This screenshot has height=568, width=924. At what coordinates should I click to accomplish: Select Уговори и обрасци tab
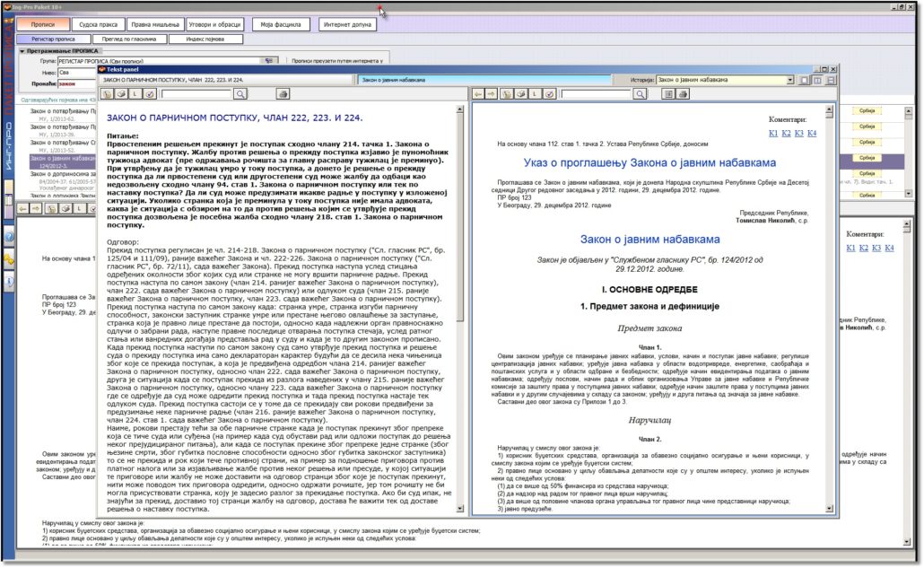tap(214, 25)
